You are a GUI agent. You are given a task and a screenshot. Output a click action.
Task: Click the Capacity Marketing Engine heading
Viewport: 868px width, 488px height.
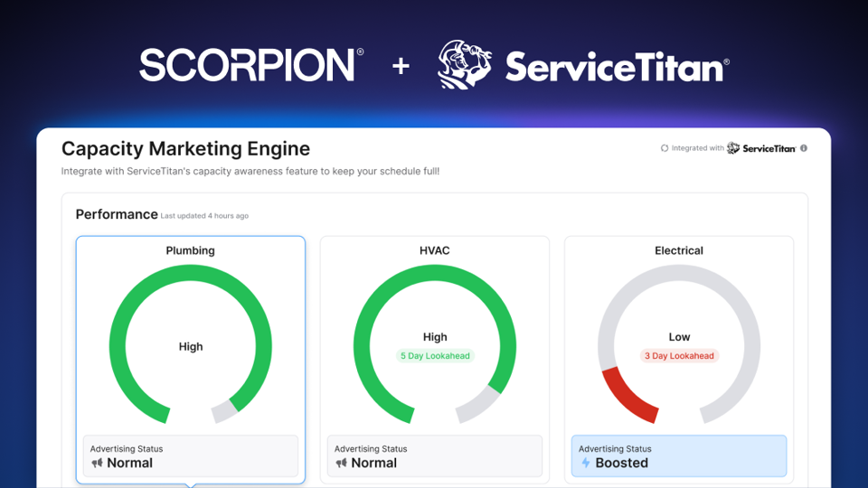185,149
